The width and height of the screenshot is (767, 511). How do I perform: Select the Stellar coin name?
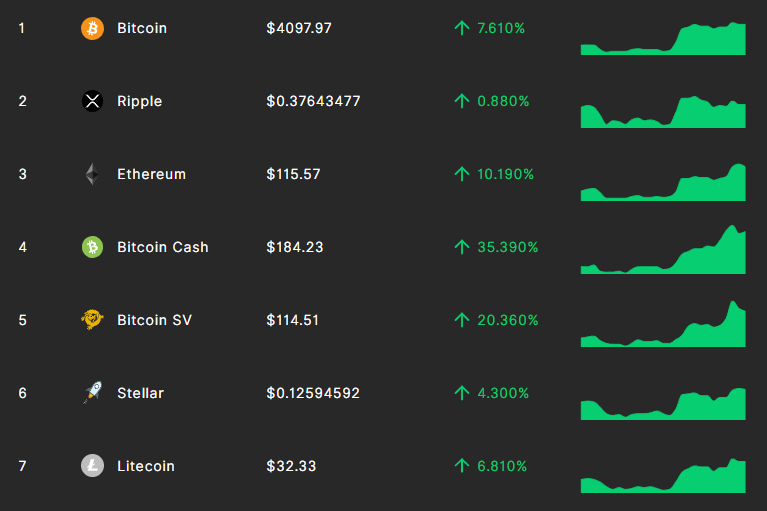[140, 393]
